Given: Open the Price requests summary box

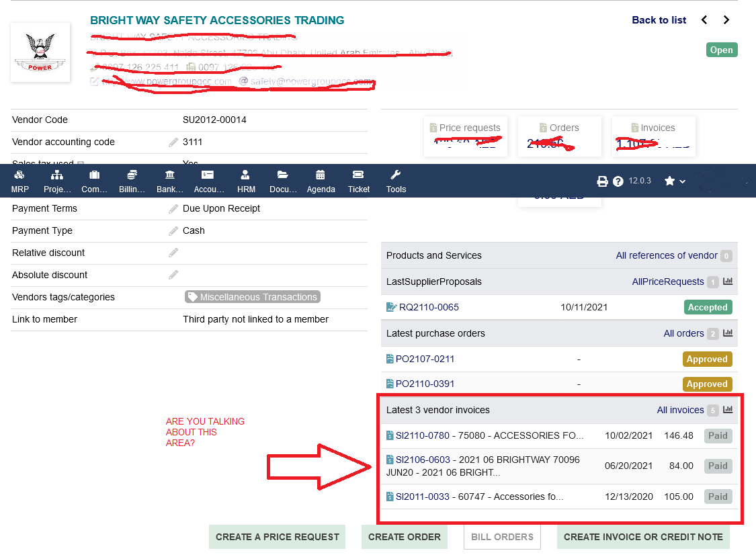Looking at the screenshot, I should coord(466,136).
